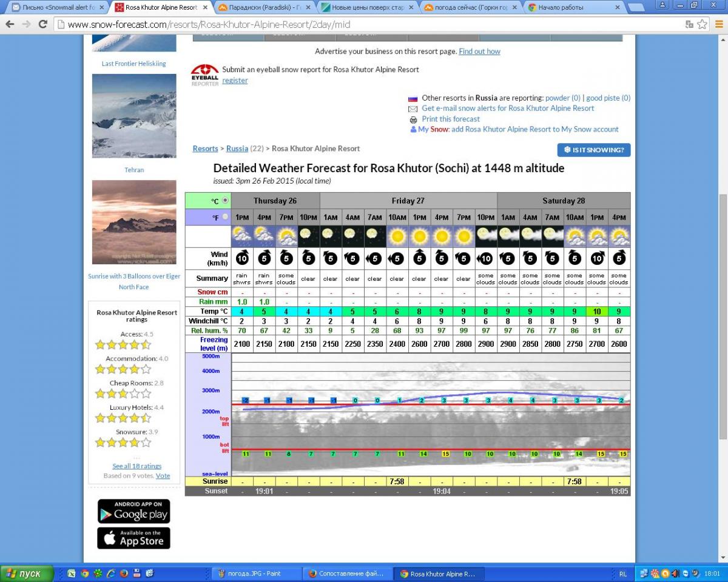
Task: Select the °F temperature unit radio button
Action: (226, 216)
